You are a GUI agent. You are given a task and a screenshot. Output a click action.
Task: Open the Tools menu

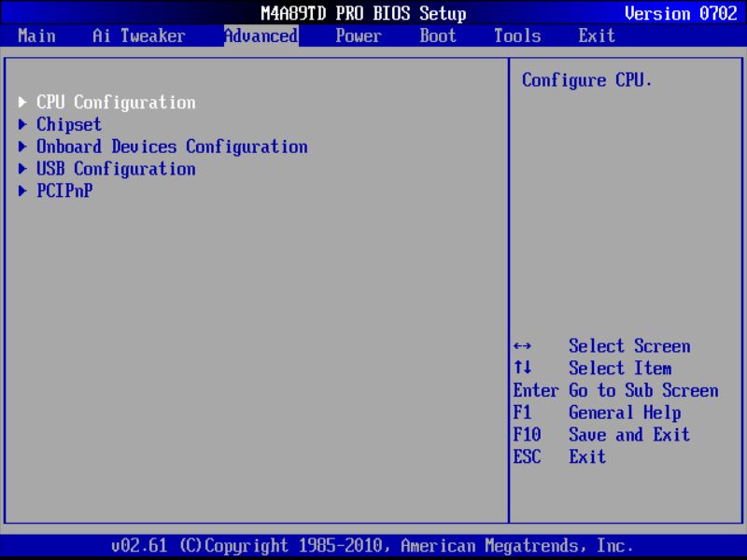click(x=516, y=35)
